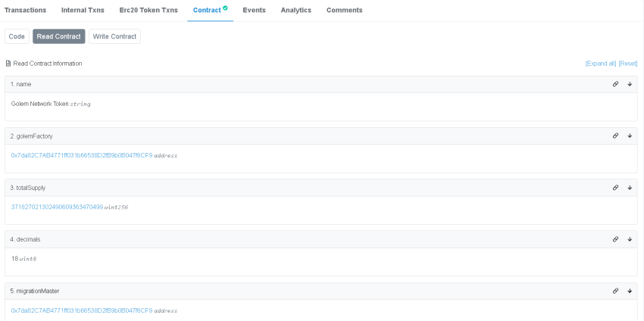Viewport: 644px width, 321px height.
Task: Copy permalink icon for 3. totalSupply
Action: click(615, 188)
